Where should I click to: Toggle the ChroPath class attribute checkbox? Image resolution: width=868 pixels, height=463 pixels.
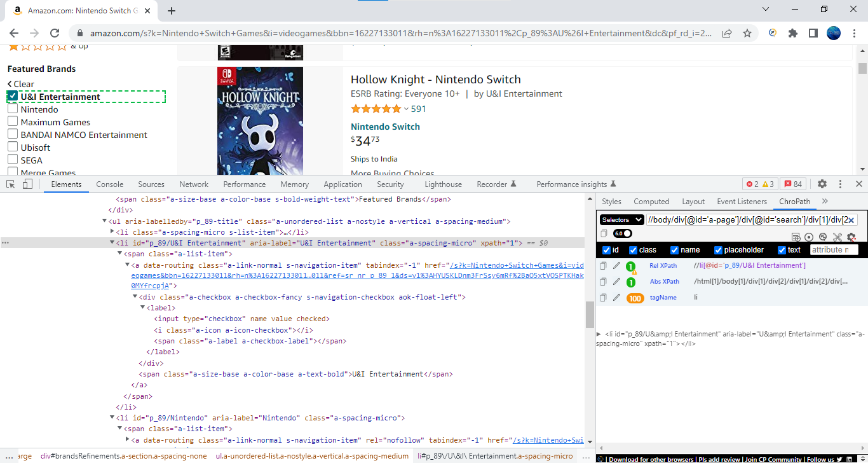(x=633, y=250)
